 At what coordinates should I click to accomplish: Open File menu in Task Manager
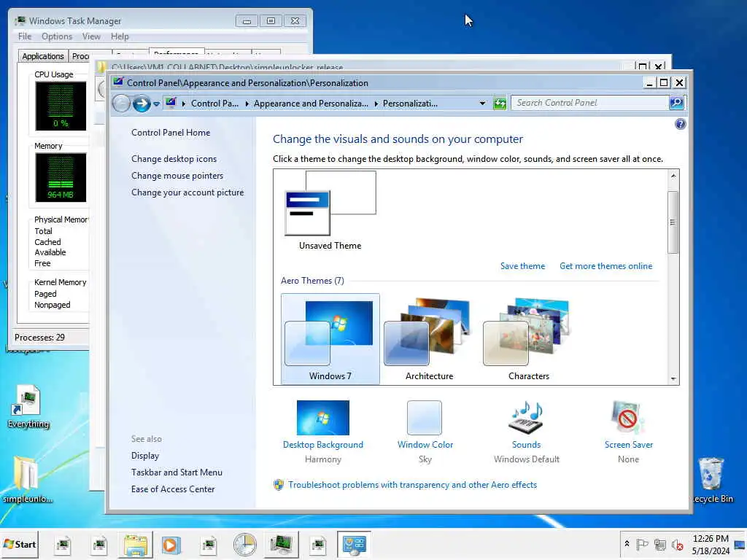point(25,36)
